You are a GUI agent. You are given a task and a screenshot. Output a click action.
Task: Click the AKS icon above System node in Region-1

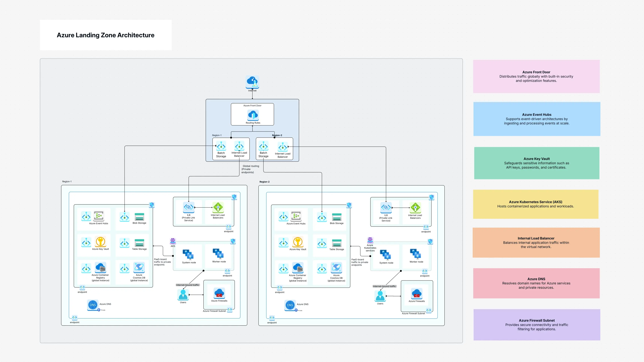coord(173,241)
